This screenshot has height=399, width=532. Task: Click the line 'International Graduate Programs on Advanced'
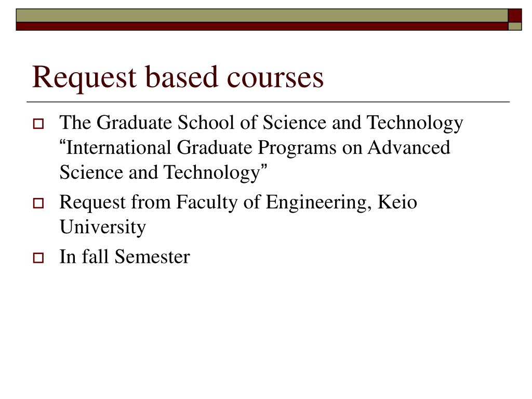click(255, 148)
